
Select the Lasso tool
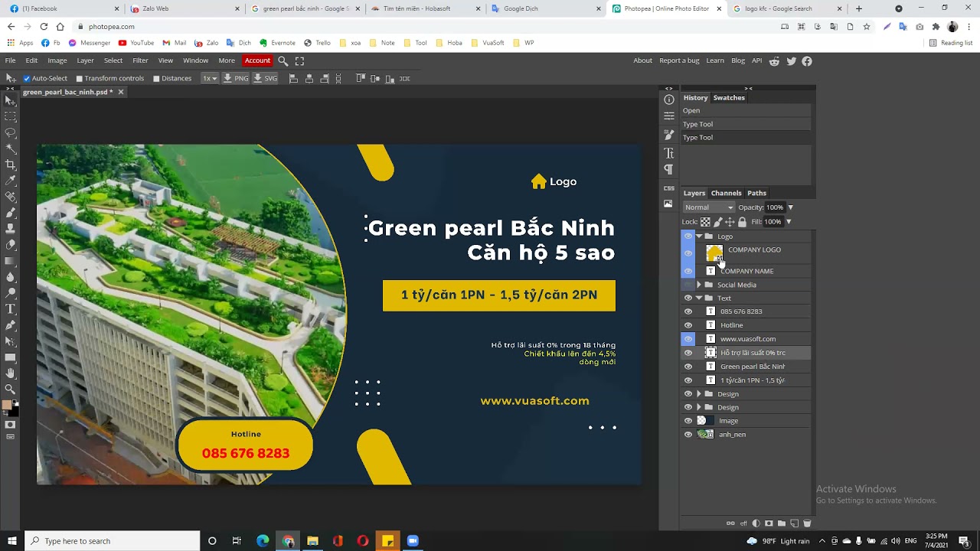pyautogui.click(x=10, y=132)
